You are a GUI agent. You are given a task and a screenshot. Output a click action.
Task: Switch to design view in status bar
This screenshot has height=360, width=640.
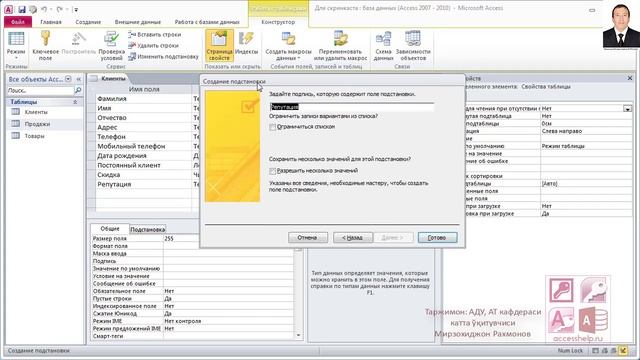[x=622, y=351]
